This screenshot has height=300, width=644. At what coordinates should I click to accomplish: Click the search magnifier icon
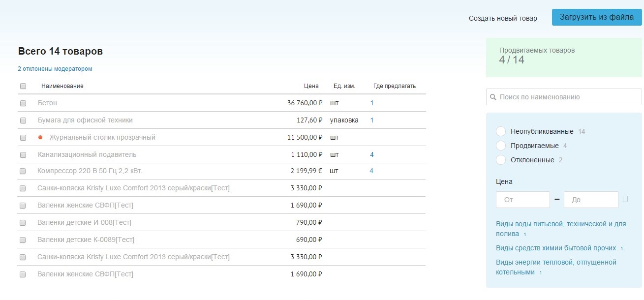tap(493, 97)
